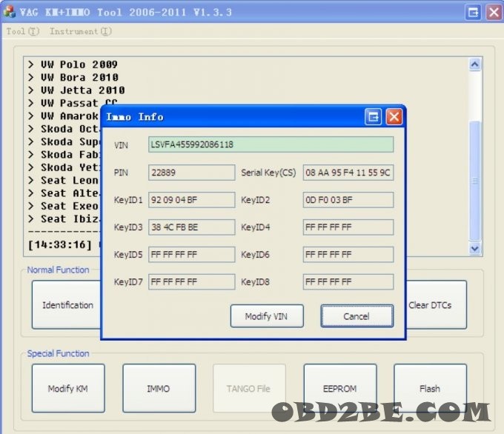Click the Identification button
Viewport: 504px width, 434px height.
pyautogui.click(x=67, y=304)
